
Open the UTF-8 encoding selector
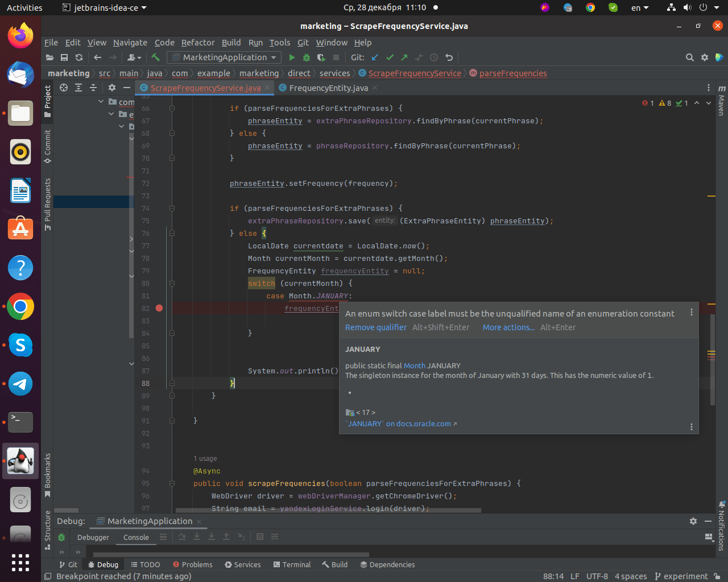(x=597, y=576)
